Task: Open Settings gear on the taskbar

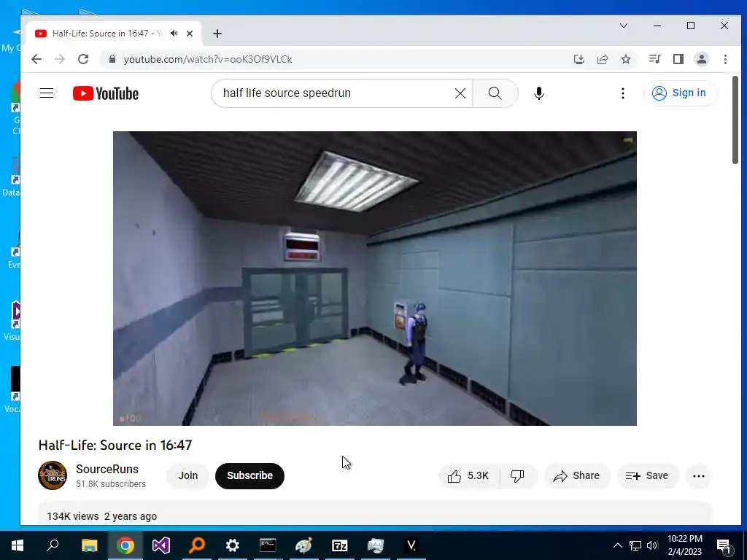Action: 233,545
